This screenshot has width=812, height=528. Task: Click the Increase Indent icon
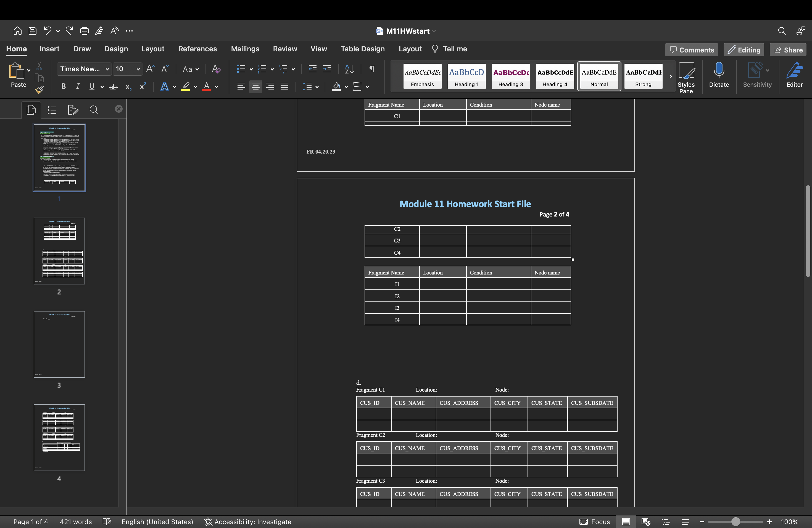click(x=327, y=69)
